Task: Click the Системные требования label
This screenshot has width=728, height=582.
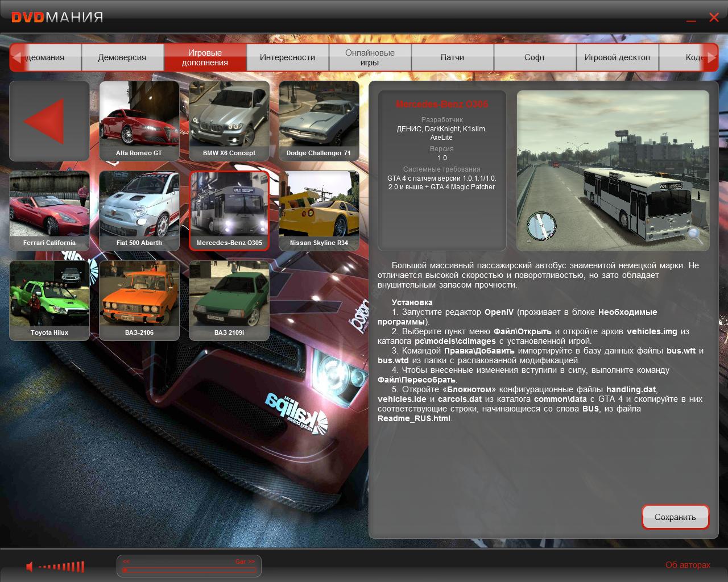Action: [442, 169]
